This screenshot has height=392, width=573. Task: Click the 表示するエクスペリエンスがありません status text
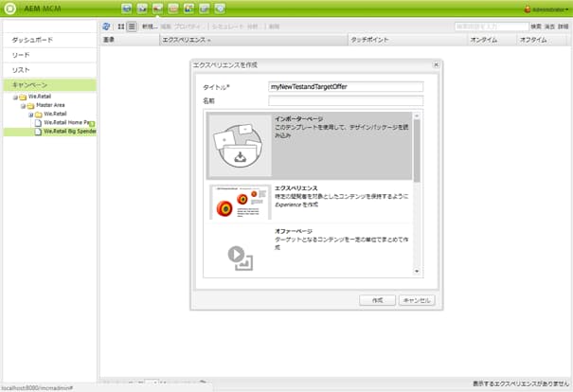click(x=521, y=383)
